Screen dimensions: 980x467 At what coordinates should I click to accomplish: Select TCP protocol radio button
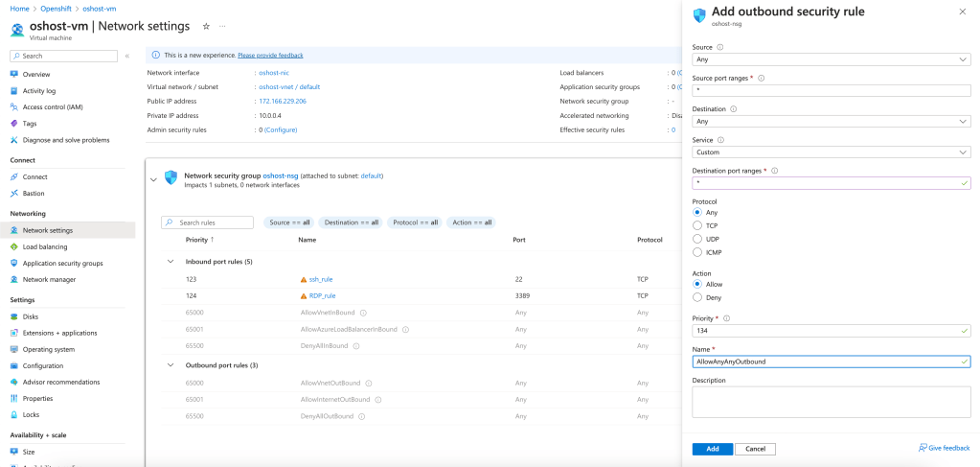[697, 225]
